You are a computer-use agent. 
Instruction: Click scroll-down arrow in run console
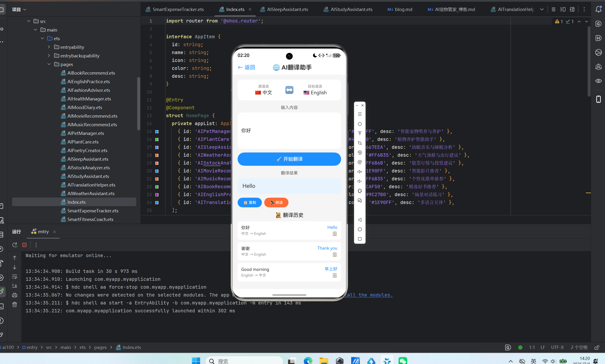click(15, 267)
